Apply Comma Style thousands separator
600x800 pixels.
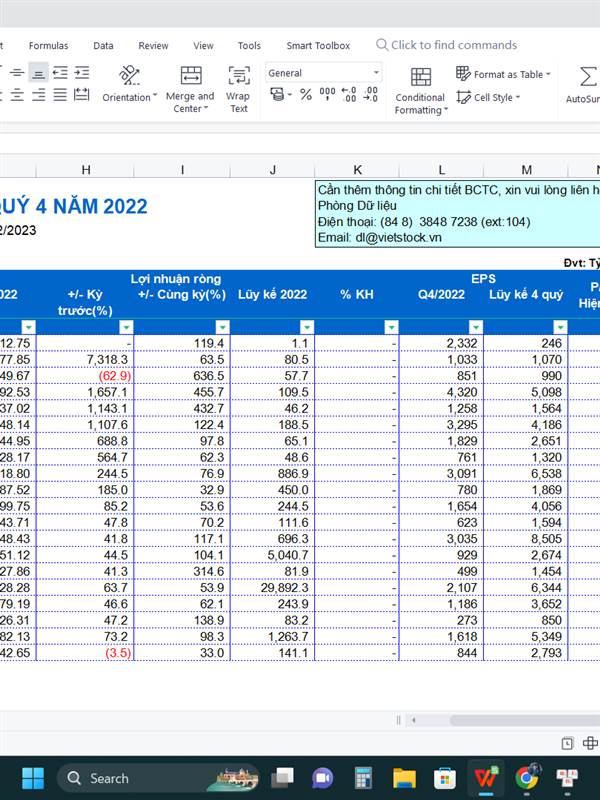(327, 93)
